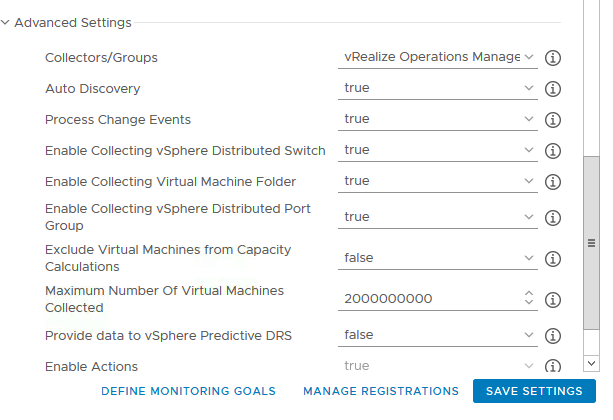613x420 pixels.
Task: Click info icon beside Collectors/Groups
Action: (x=553, y=58)
